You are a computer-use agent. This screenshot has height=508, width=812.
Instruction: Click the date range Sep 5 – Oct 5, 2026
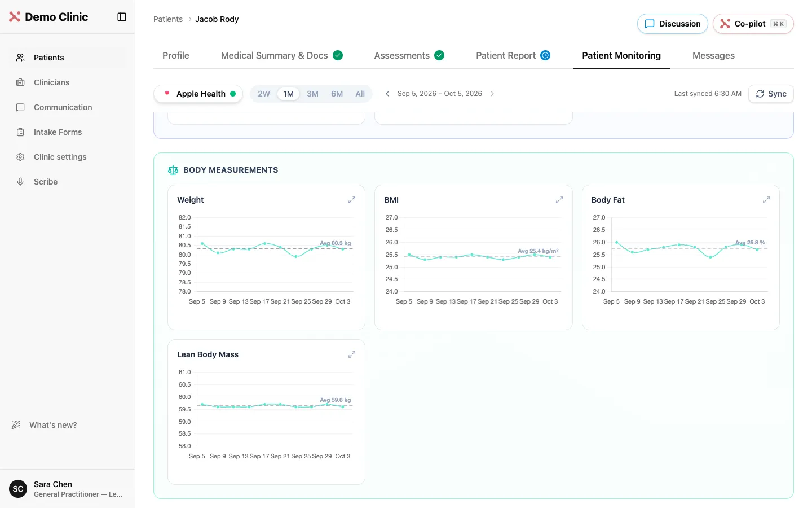(x=440, y=94)
